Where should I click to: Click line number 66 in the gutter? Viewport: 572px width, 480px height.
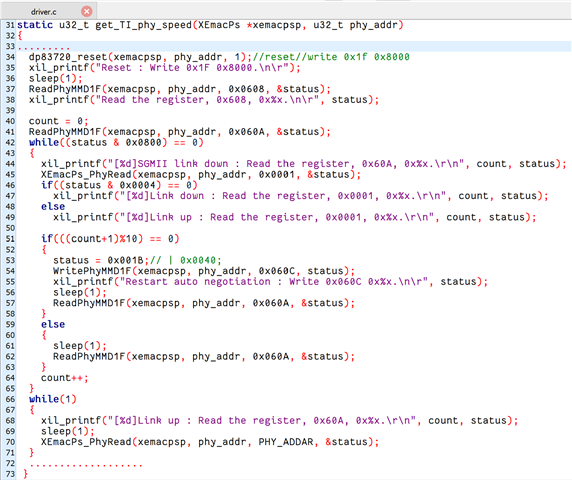[x=10, y=399]
